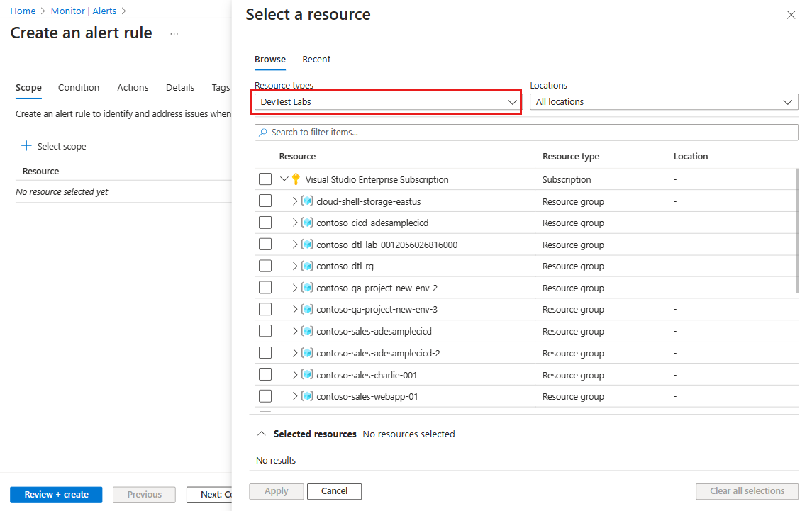Click the Review + create button

tap(56, 494)
